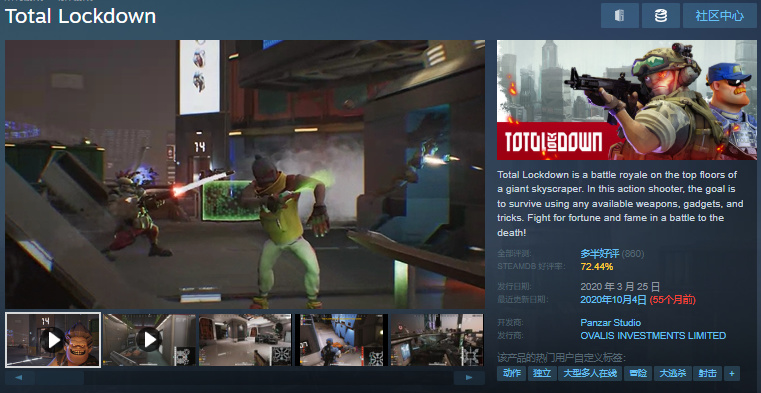Open developer Panzar Studio link
This screenshot has height=393, width=761.
pyautogui.click(x=611, y=323)
